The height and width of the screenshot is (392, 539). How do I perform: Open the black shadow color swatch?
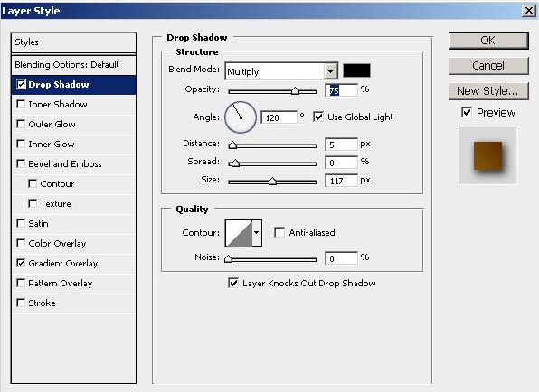click(356, 70)
